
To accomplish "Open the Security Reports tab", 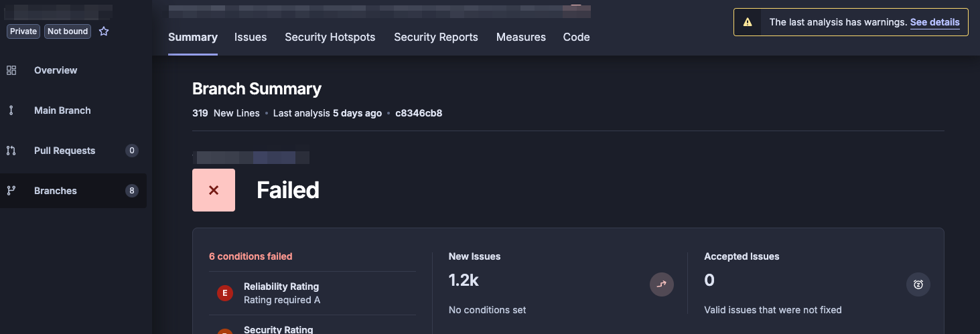I will click(436, 37).
